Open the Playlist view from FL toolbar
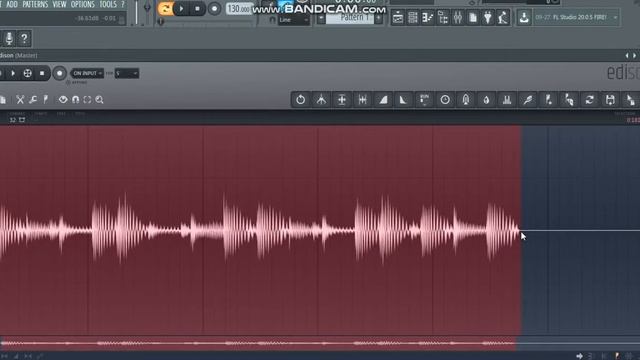This screenshot has height=360, width=640. tap(398, 18)
